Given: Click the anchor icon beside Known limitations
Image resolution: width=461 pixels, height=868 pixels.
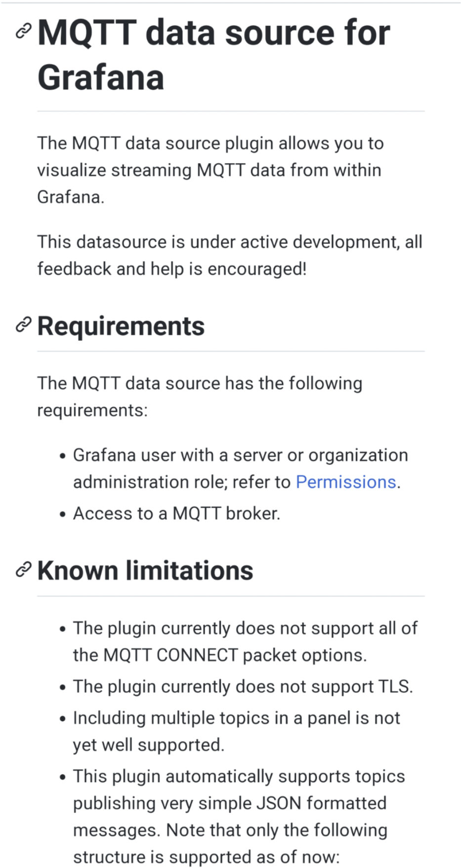Looking at the screenshot, I should point(23,570).
